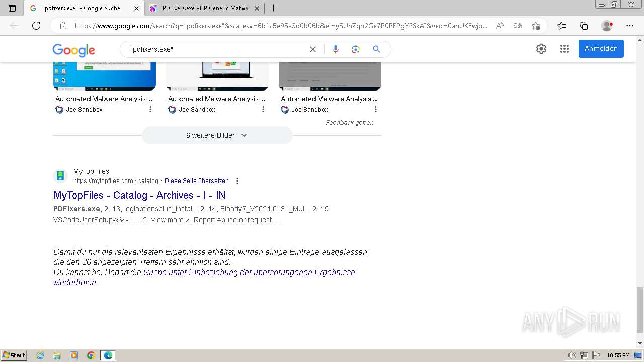Click the MyTopFiles site favicon

pos(60,176)
